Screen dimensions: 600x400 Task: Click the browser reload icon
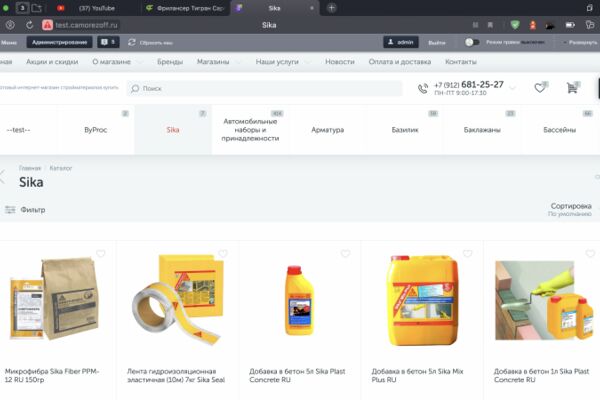click(29, 25)
